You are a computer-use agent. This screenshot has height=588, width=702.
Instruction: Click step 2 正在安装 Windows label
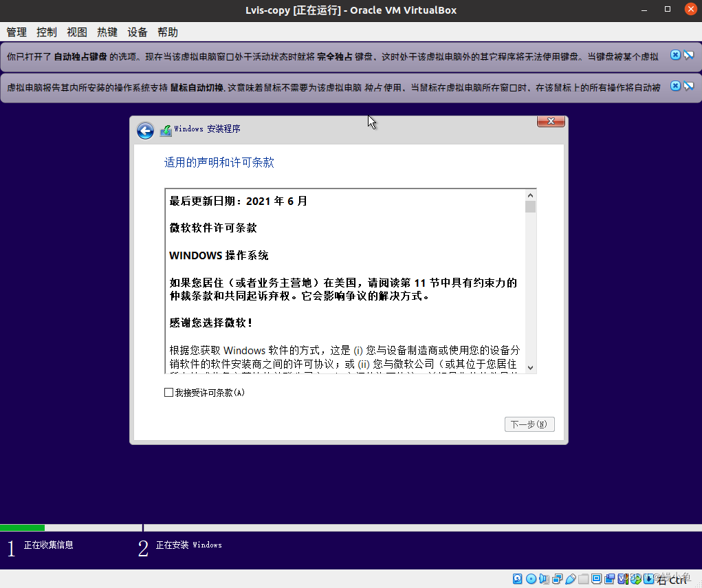pos(188,545)
